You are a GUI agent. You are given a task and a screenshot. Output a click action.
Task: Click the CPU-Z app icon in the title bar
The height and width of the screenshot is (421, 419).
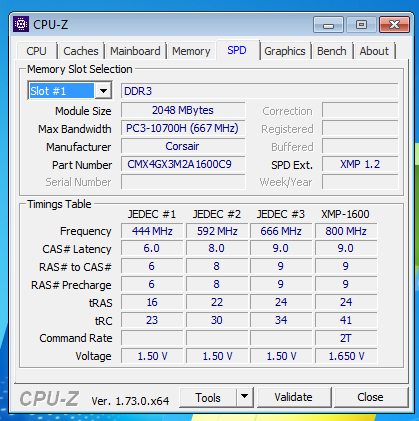[x=21, y=24]
